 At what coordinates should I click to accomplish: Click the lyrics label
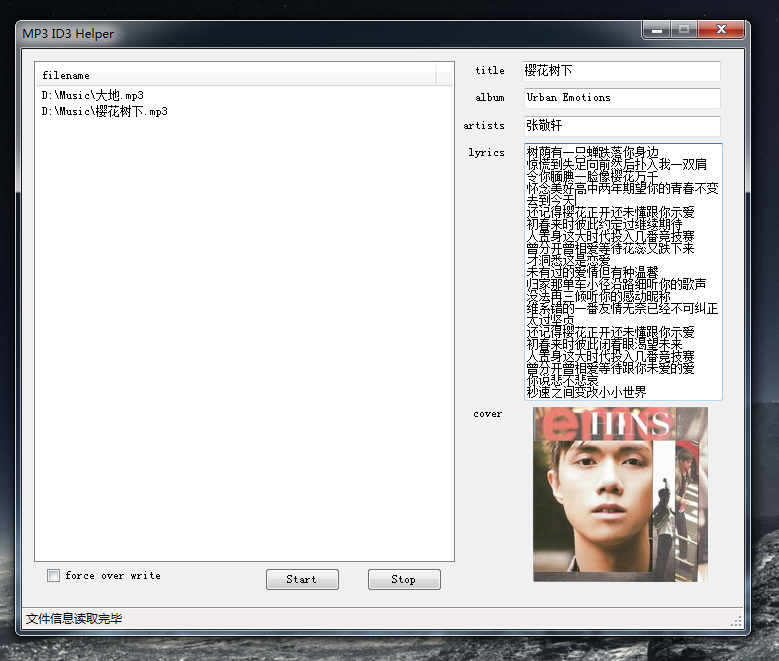pos(486,153)
